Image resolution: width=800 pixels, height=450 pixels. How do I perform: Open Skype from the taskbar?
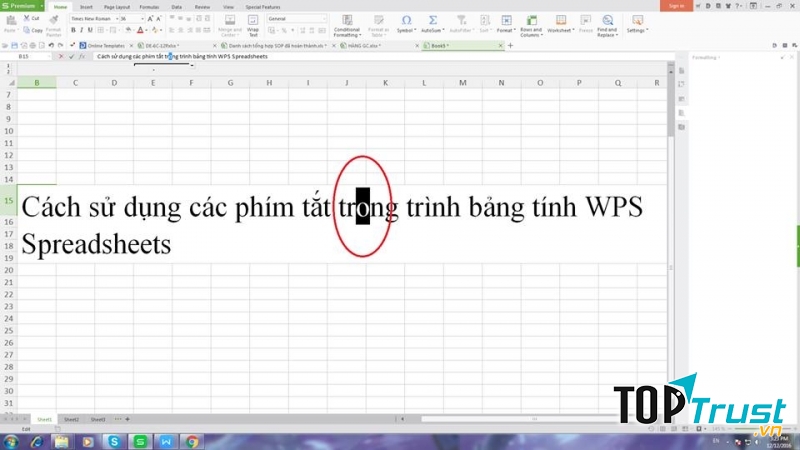click(x=114, y=442)
